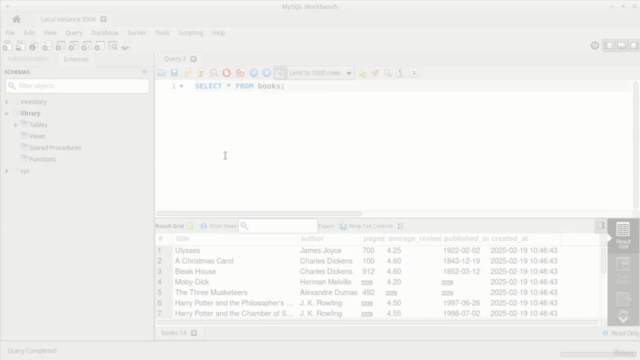Run EXPLAIN on statement under cursor
This screenshot has height=360, width=640.
tap(213, 73)
